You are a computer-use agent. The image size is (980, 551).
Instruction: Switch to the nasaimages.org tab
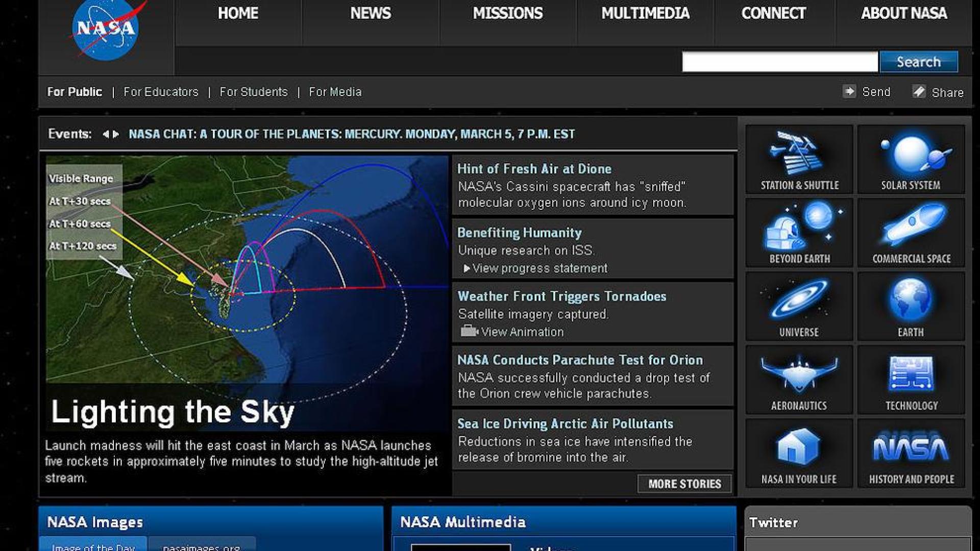click(x=202, y=544)
